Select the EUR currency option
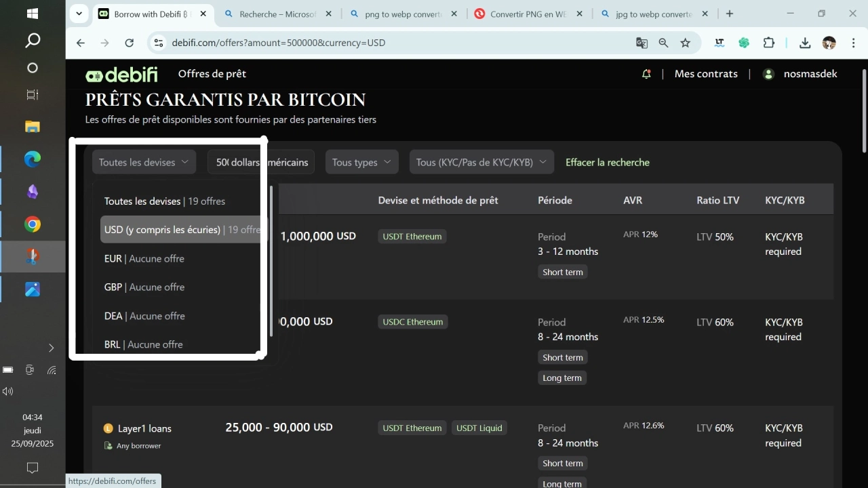The image size is (868, 488). click(144, 258)
